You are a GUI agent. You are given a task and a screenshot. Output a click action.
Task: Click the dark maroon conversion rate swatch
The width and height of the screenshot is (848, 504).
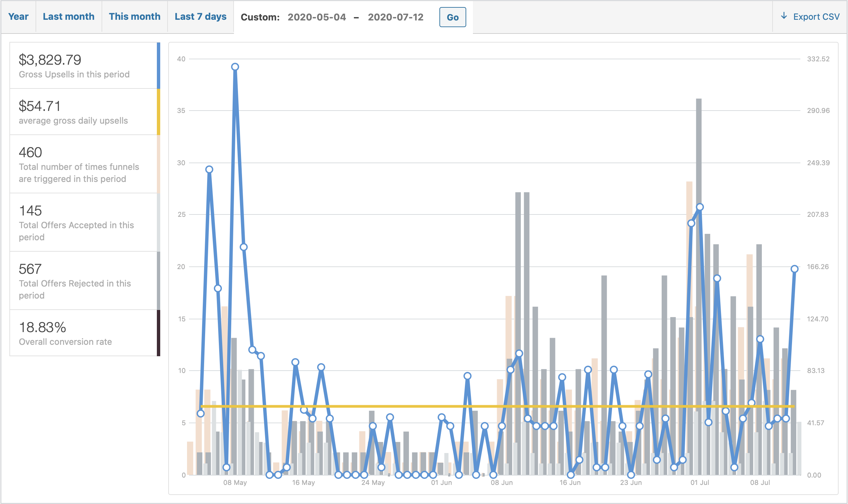coord(158,333)
